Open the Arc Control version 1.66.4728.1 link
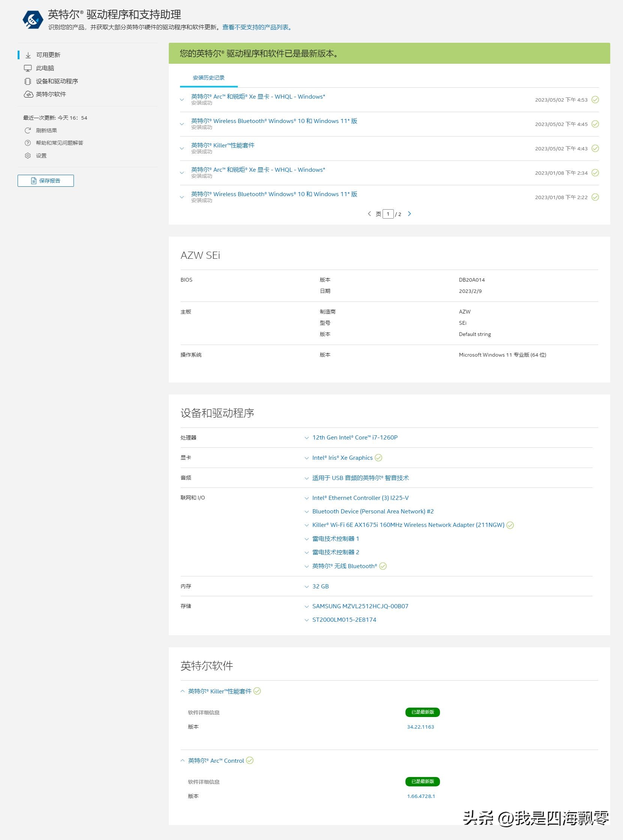 [x=421, y=796]
